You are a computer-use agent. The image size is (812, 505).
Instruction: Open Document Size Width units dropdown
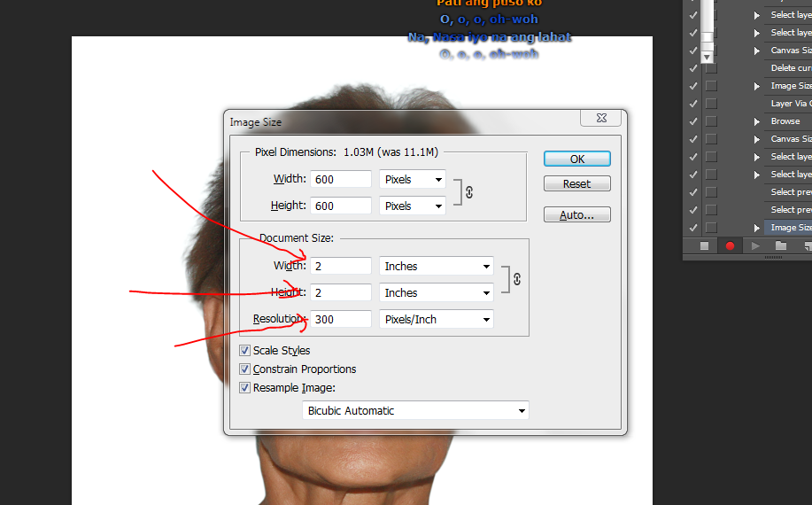(x=437, y=267)
